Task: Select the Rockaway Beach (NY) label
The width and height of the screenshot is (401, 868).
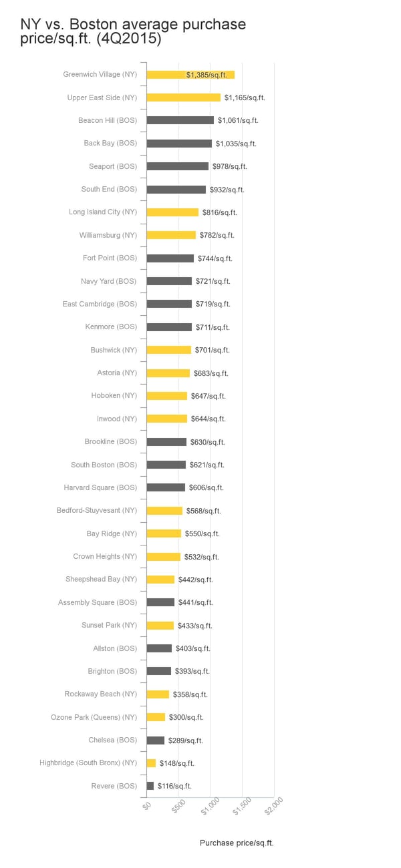Action: click(100, 694)
